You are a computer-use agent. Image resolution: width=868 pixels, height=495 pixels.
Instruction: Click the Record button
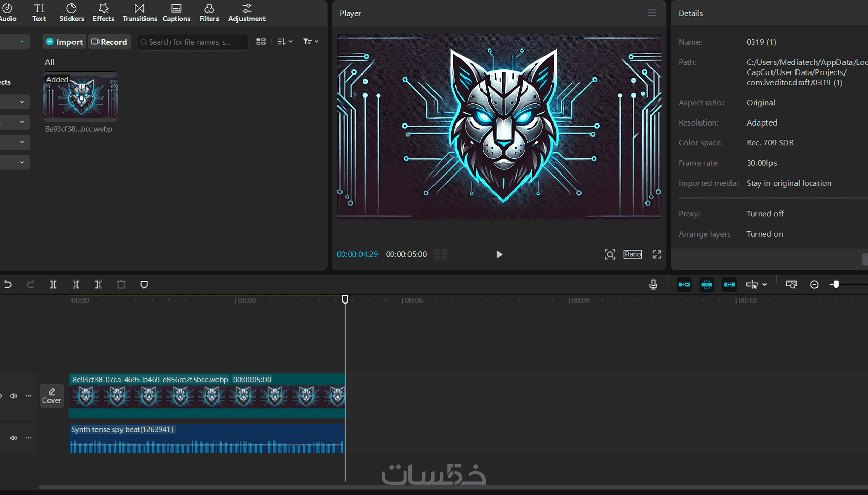click(109, 42)
